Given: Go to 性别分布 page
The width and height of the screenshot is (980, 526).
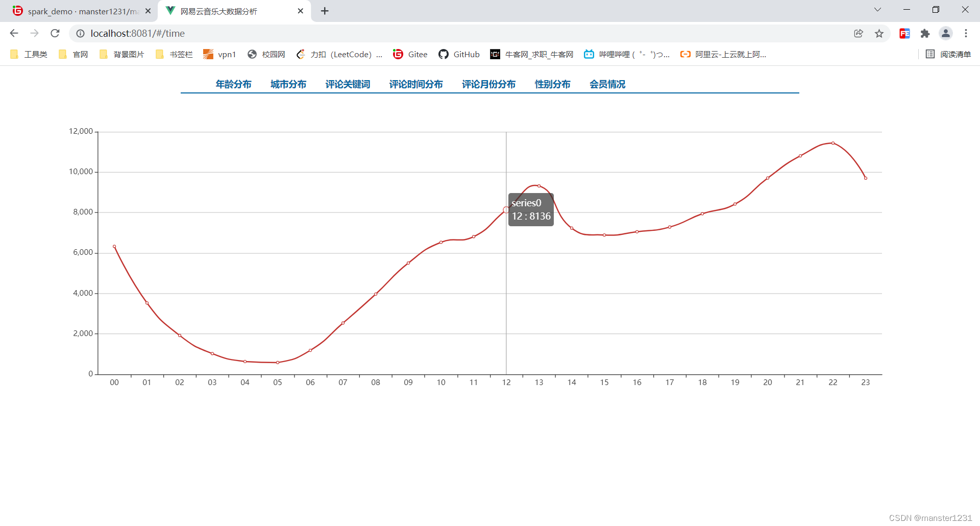Looking at the screenshot, I should pos(552,84).
